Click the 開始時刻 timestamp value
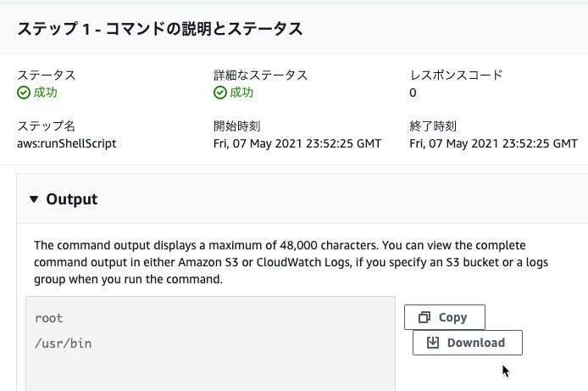Viewport: 588px width, 391px height. click(297, 143)
